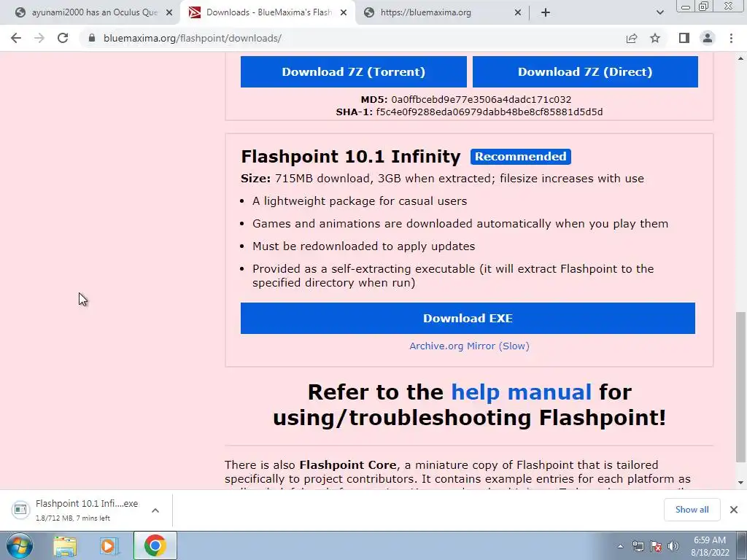The height and width of the screenshot is (560, 747).
Task: Open the Archive.org Mirror (Slow) link
Action: click(x=469, y=346)
